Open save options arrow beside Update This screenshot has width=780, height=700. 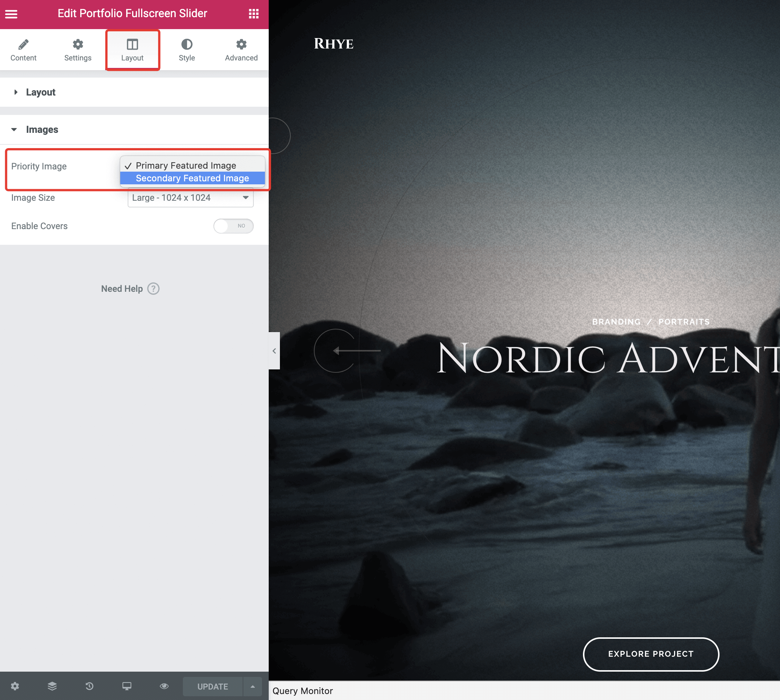pos(253,687)
